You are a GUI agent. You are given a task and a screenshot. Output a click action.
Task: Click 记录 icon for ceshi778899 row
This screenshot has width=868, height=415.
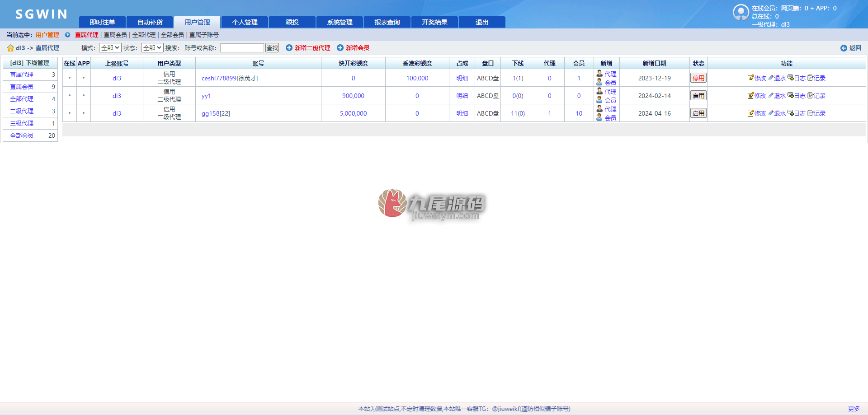[x=811, y=78]
